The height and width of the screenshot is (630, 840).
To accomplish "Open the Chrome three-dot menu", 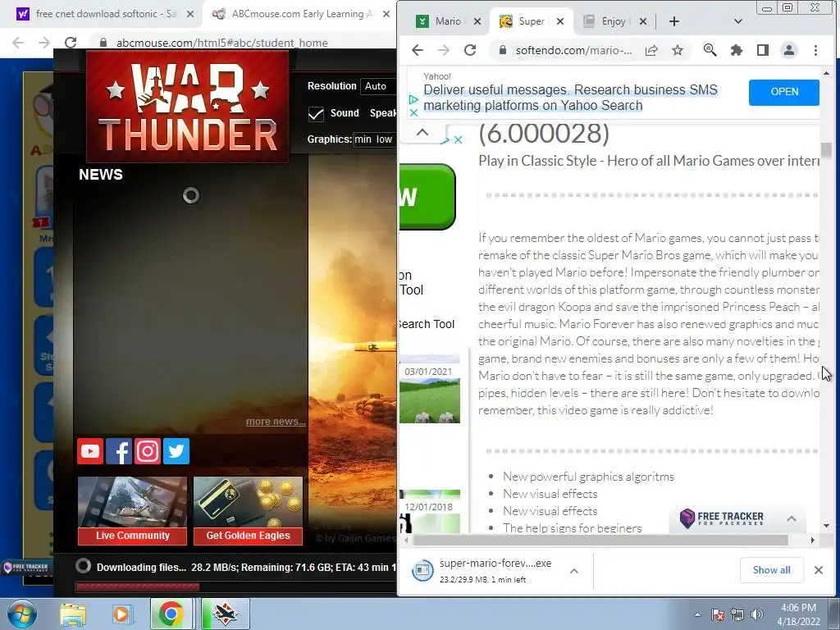I will pyautogui.click(x=815, y=50).
